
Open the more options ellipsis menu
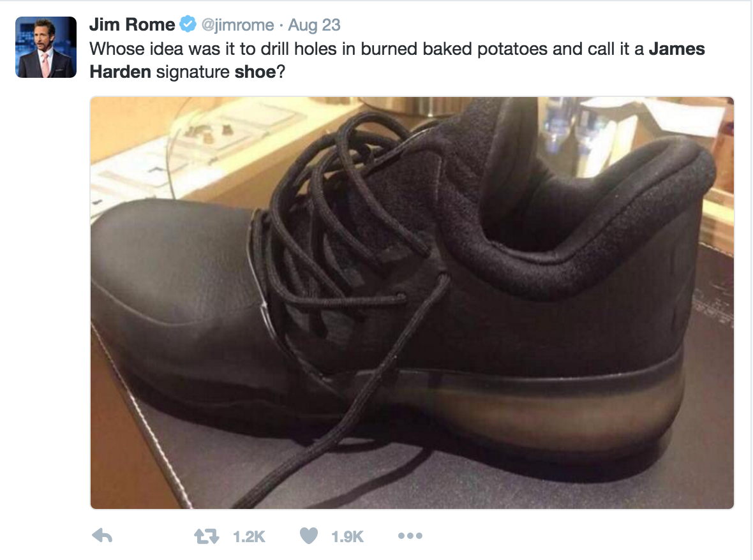pos(410,536)
